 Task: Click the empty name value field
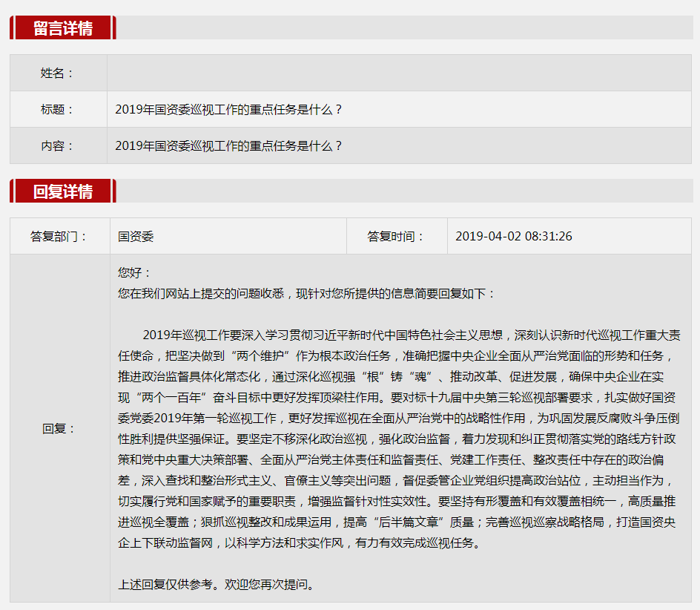399,73
